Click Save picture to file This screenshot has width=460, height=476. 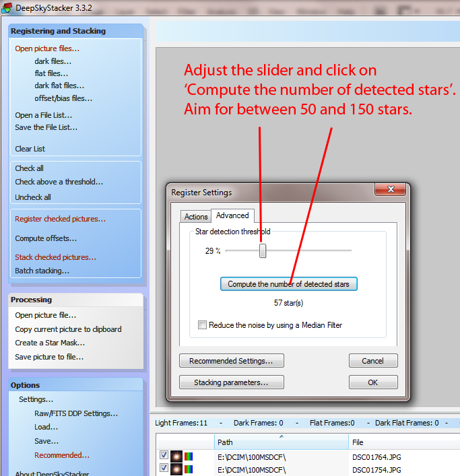point(49,357)
